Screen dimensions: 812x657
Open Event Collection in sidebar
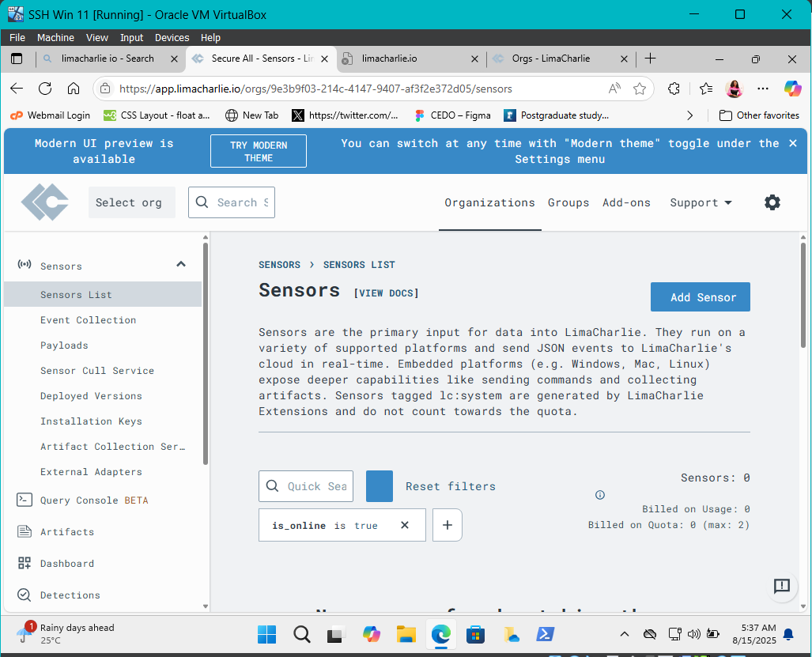[88, 320]
